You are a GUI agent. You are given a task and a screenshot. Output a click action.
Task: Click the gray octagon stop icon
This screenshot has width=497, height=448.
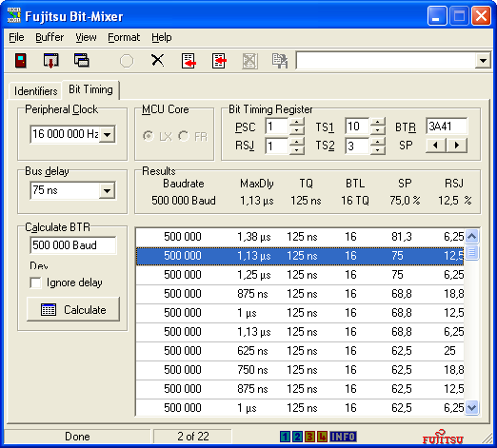(127, 61)
